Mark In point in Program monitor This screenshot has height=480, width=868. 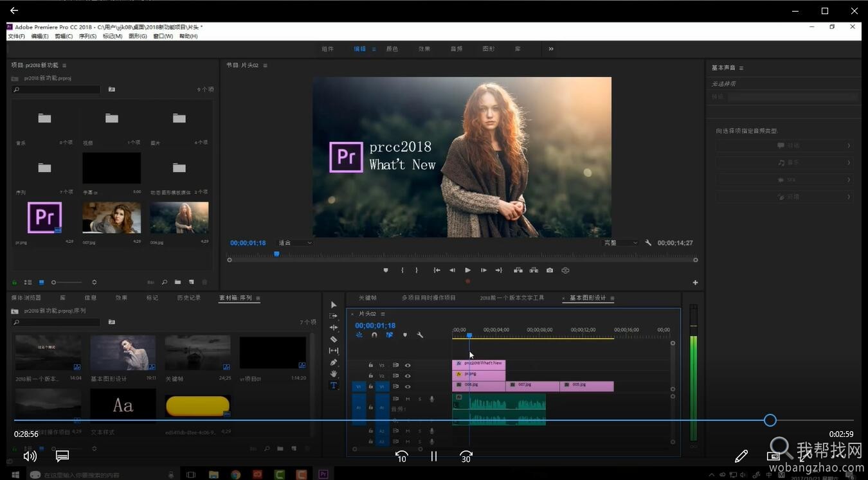[x=402, y=271]
